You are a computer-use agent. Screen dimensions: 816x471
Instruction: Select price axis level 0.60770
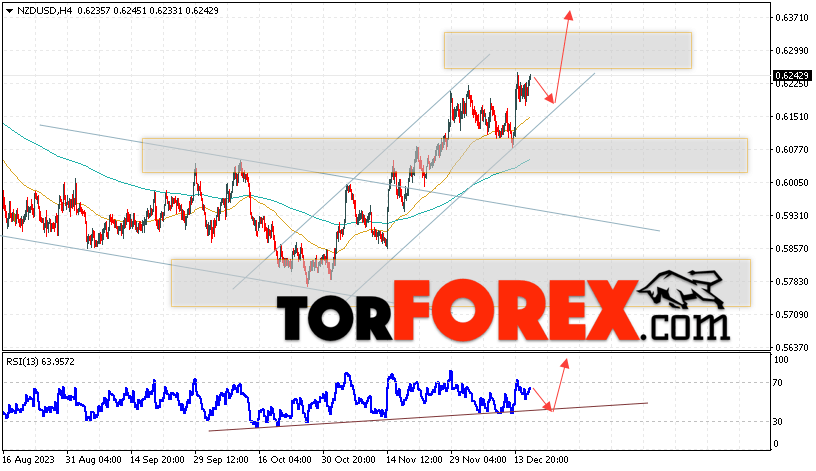(792, 149)
